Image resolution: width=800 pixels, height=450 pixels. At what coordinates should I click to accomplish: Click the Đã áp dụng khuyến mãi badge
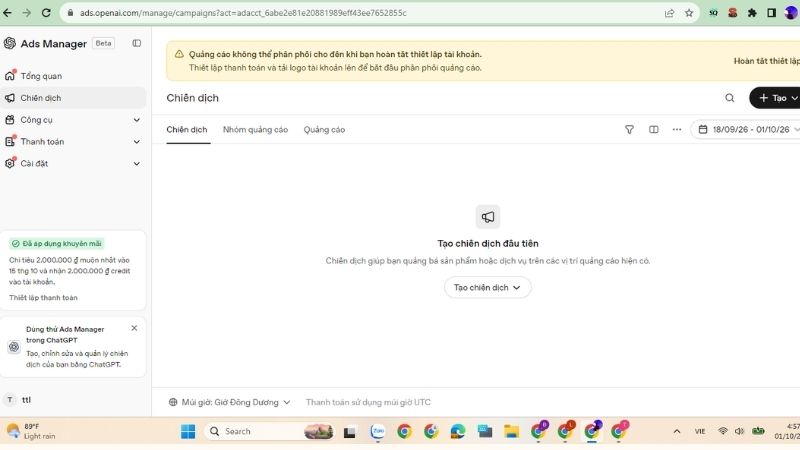[57, 244]
